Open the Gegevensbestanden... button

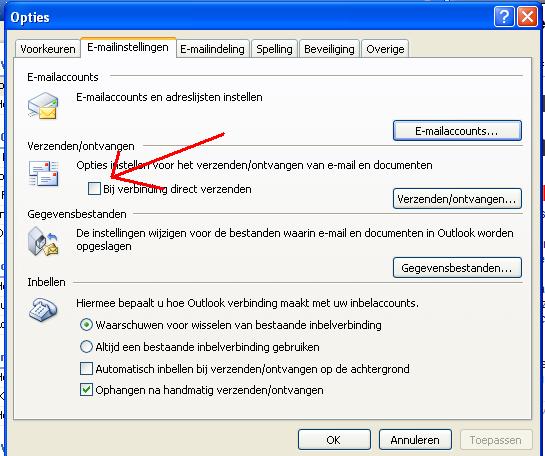457,268
